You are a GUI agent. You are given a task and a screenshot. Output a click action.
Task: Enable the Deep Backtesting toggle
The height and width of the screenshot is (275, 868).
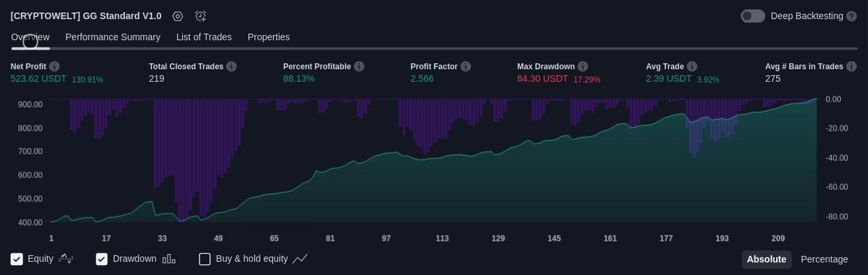[x=752, y=16]
